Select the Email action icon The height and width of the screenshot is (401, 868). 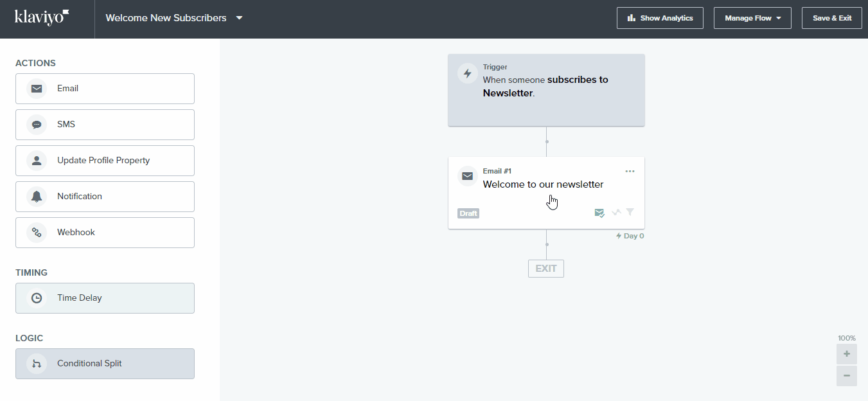[x=37, y=89]
